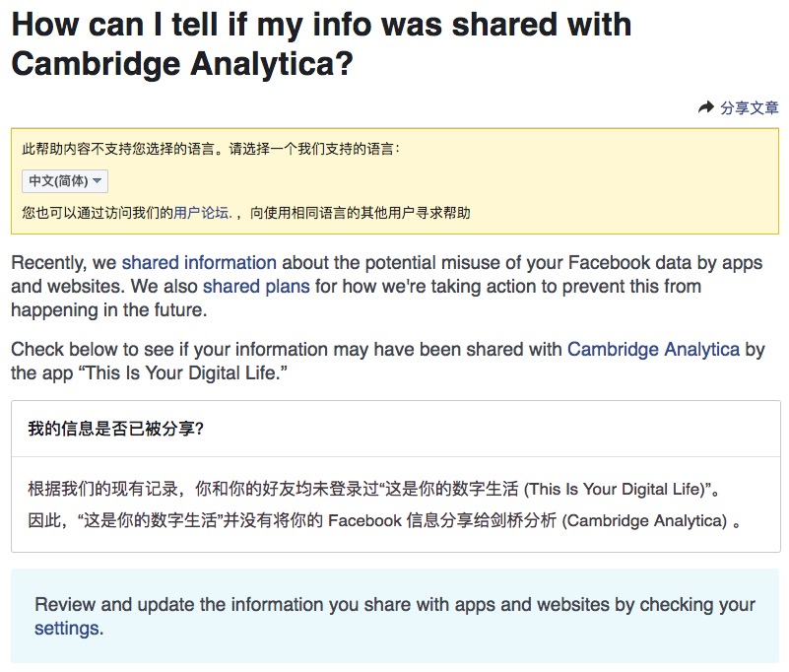Click the Cambridge Analytica link in paragraph

653,350
